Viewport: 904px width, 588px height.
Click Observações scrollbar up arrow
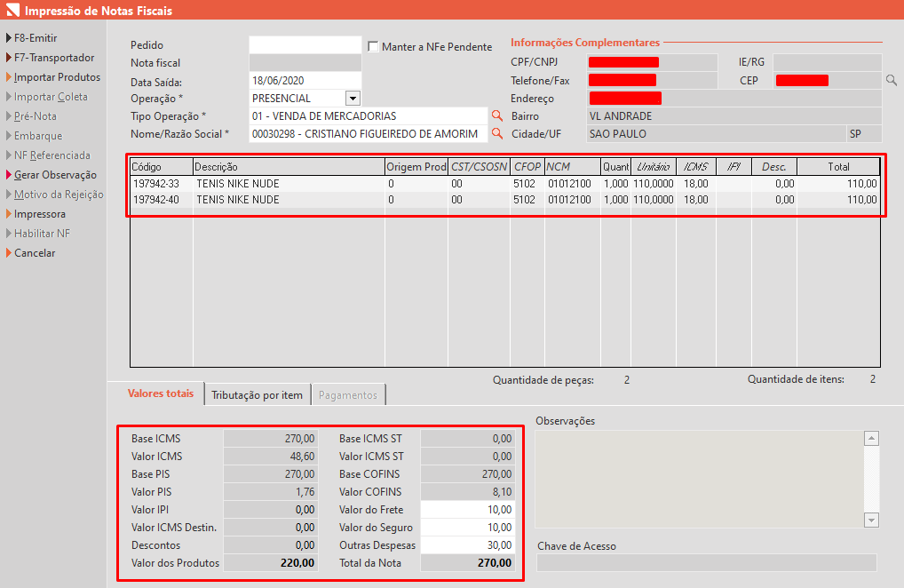[871, 439]
